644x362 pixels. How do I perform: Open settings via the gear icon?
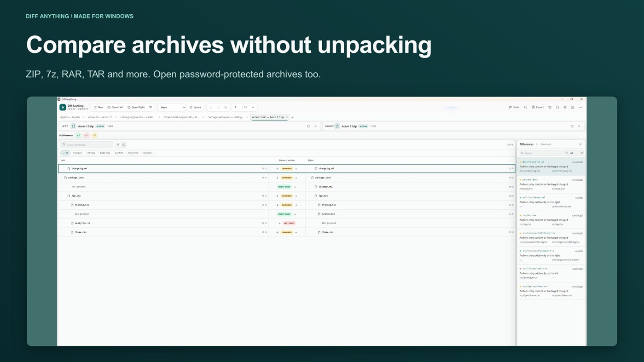(x=565, y=107)
